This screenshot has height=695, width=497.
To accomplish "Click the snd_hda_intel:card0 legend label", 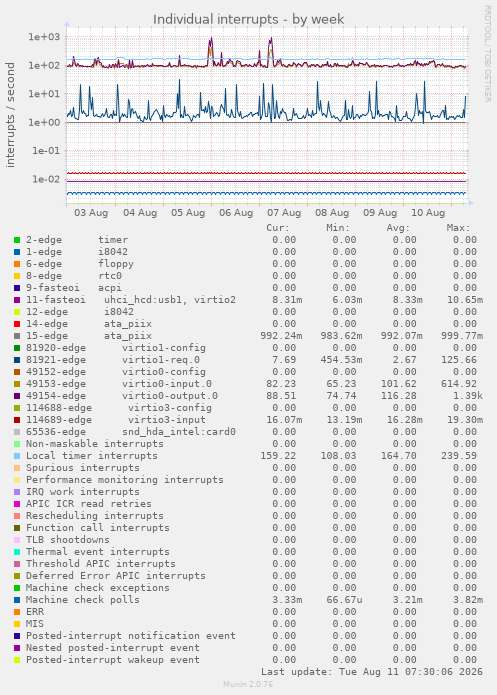I will pos(179,432).
